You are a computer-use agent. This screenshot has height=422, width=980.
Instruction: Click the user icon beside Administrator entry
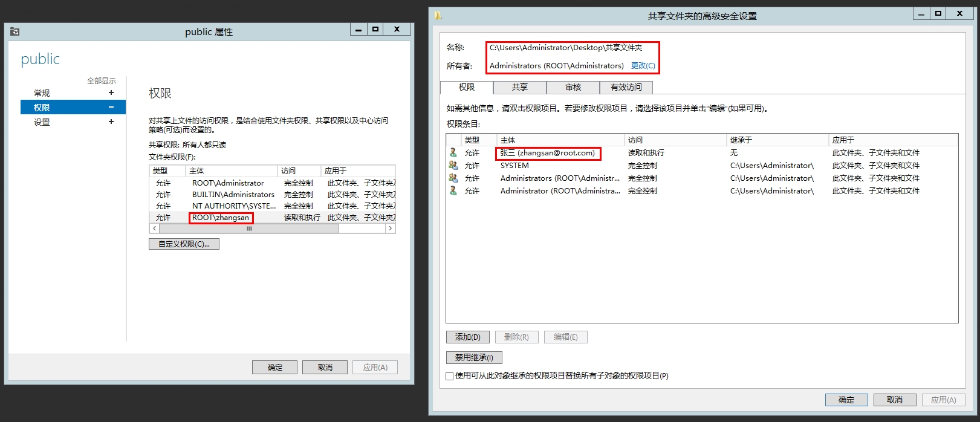coord(453,191)
